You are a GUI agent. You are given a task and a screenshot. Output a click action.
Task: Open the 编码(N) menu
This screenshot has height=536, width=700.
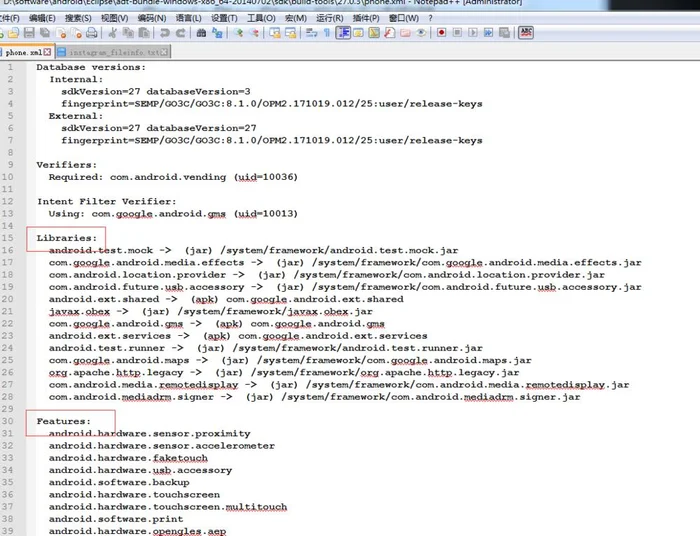(152, 18)
